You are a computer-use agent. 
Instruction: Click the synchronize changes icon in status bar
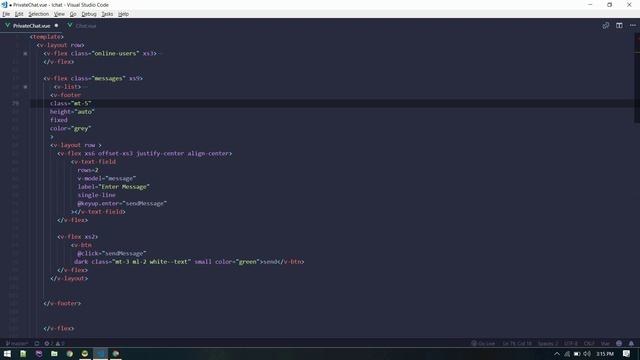(x=37, y=344)
